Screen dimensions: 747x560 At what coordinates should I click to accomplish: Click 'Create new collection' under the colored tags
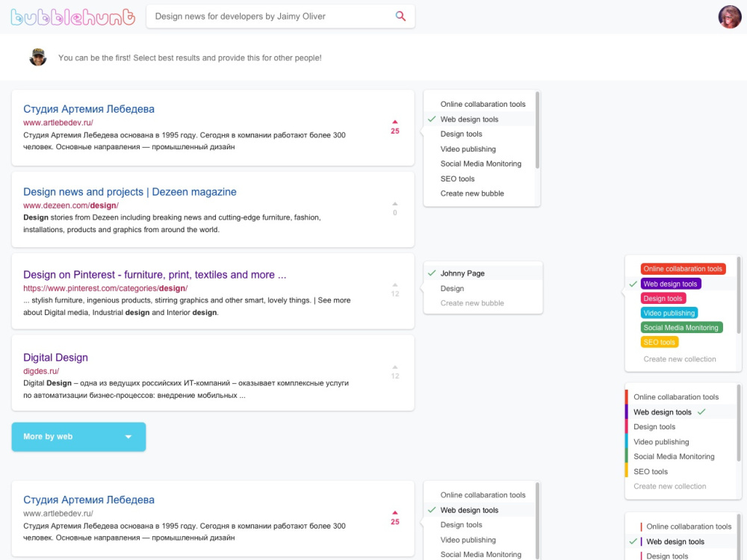pos(679,359)
